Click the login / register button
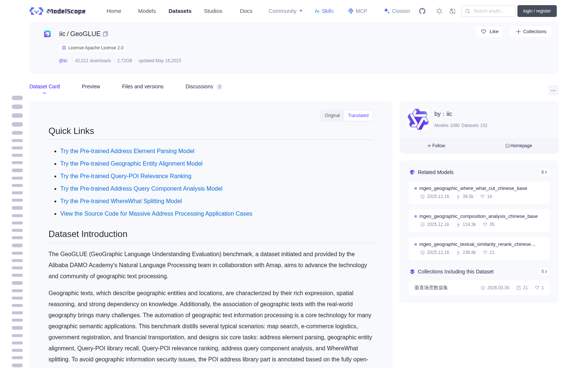This screenshot has width=588, height=368. 537,11
